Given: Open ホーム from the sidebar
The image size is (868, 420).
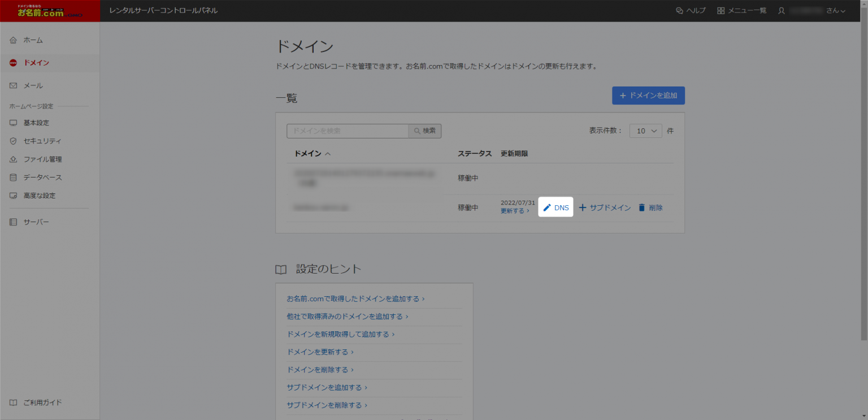Looking at the screenshot, I should [33, 40].
